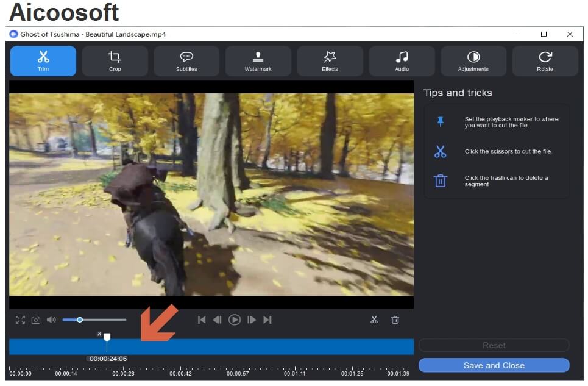The width and height of the screenshot is (588, 386).
Task: Click the Reset button
Action: click(x=494, y=346)
